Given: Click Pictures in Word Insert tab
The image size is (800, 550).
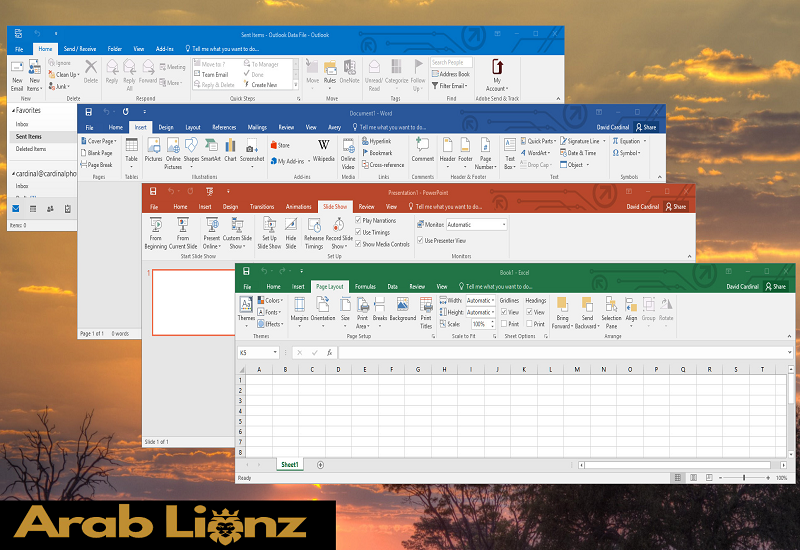Looking at the screenshot, I should (153, 150).
